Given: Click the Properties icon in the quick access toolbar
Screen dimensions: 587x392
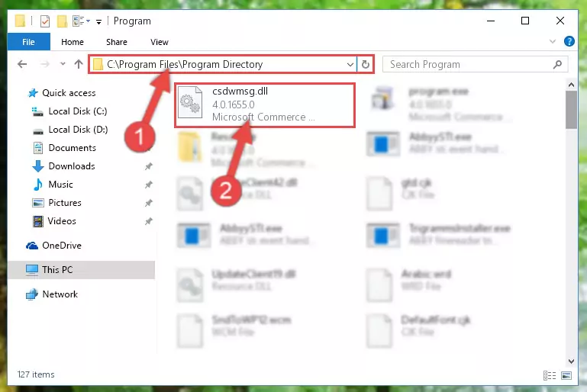Looking at the screenshot, I should [45, 21].
